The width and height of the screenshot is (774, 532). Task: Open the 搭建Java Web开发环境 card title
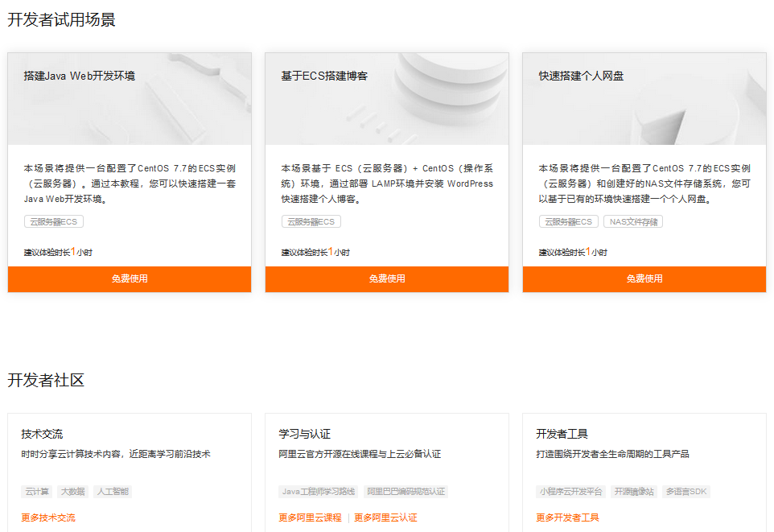[80, 76]
